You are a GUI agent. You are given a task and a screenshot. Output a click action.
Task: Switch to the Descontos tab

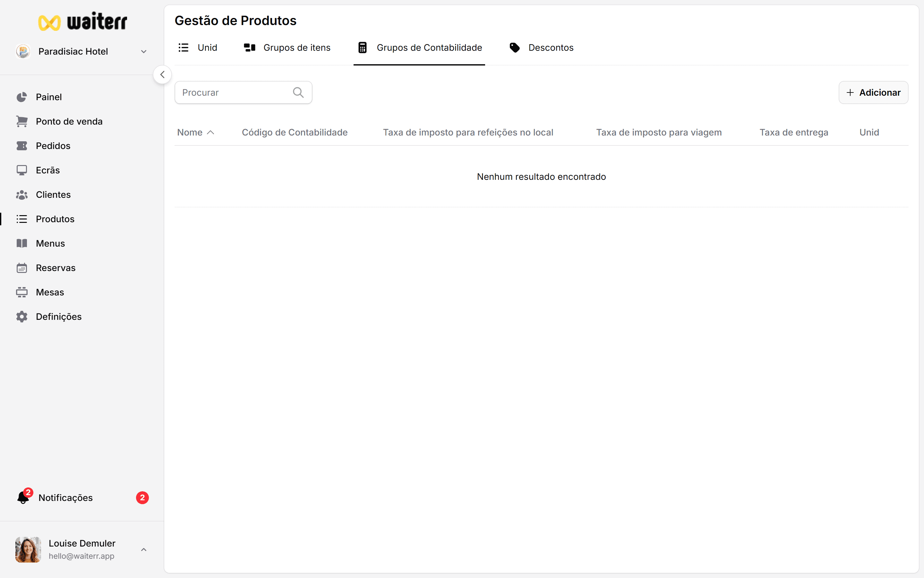542,48
